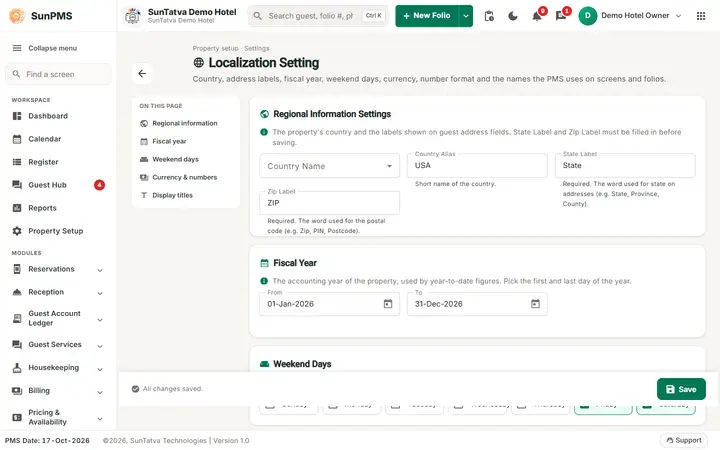The height and width of the screenshot is (450, 720).
Task: Jump to Currency & numbers section
Action: point(179,177)
